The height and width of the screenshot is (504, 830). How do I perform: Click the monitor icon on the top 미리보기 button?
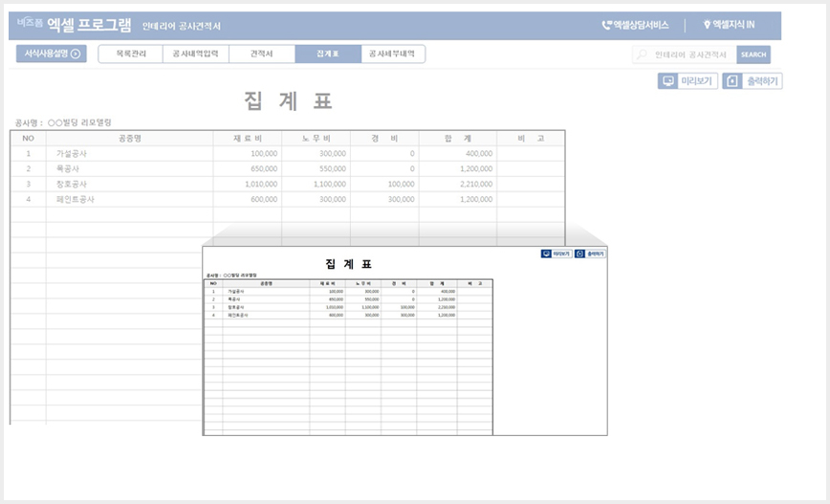(x=668, y=81)
